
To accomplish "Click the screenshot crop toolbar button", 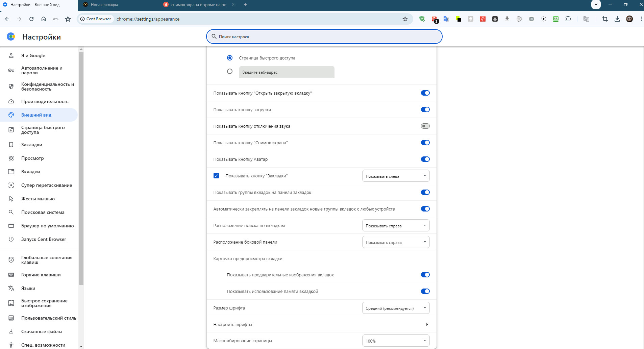I will [x=605, y=19].
